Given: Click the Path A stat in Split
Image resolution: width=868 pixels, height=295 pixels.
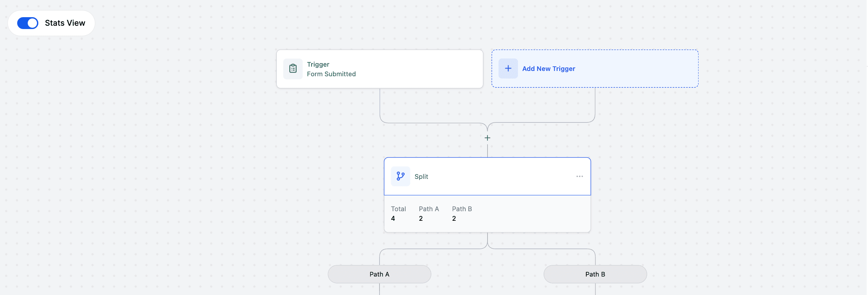Looking at the screenshot, I should pyautogui.click(x=429, y=213).
